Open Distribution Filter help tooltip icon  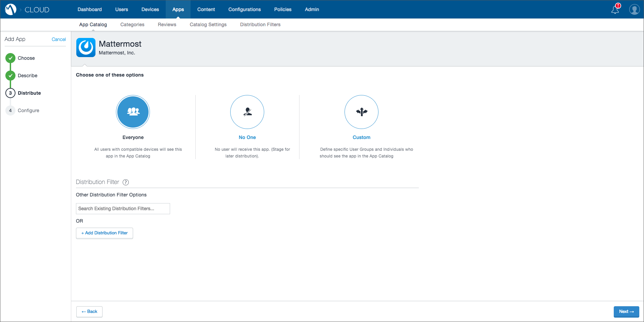coord(126,182)
